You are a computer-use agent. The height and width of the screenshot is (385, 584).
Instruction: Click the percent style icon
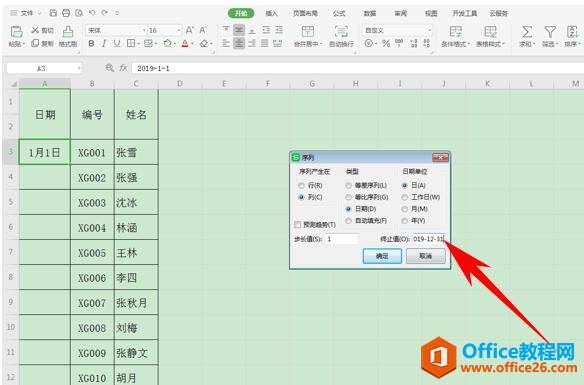pyautogui.click(x=386, y=44)
